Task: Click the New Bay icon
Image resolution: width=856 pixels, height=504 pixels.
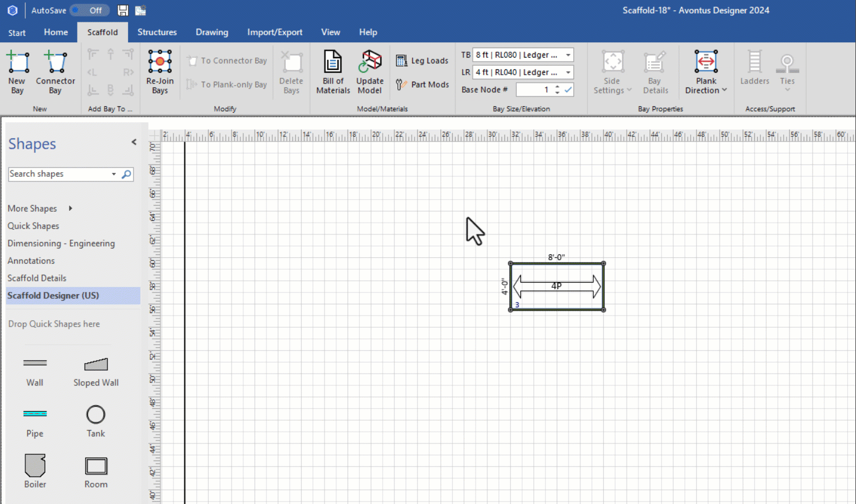Action: click(17, 62)
